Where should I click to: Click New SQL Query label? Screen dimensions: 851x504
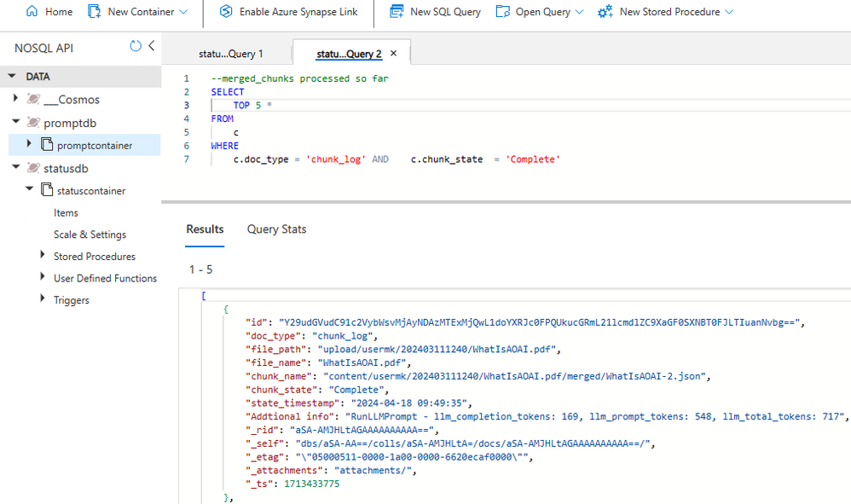click(x=446, y=12)
